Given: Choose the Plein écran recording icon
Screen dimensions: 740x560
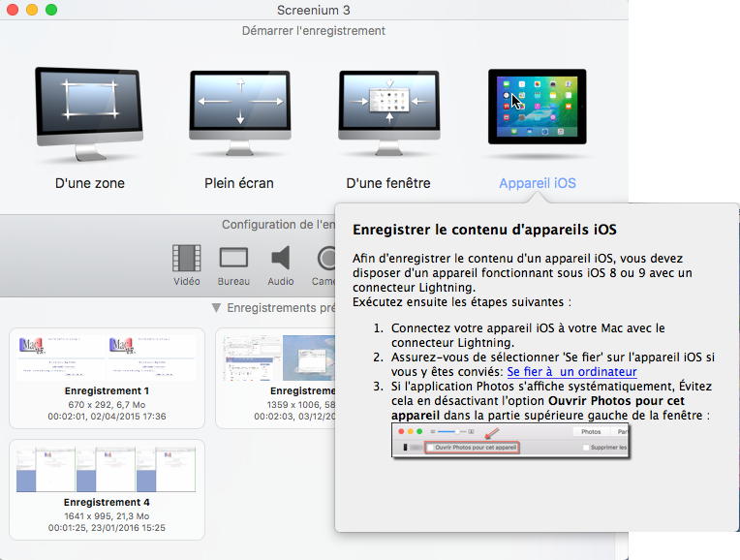Looking at the screenshot, I should [240, 113].
